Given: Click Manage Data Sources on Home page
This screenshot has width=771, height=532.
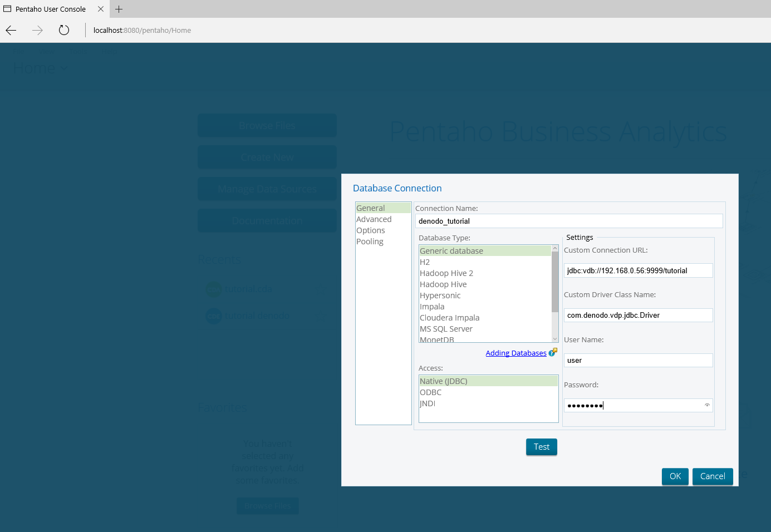Looking at the screenshot, I should (267, 189).
